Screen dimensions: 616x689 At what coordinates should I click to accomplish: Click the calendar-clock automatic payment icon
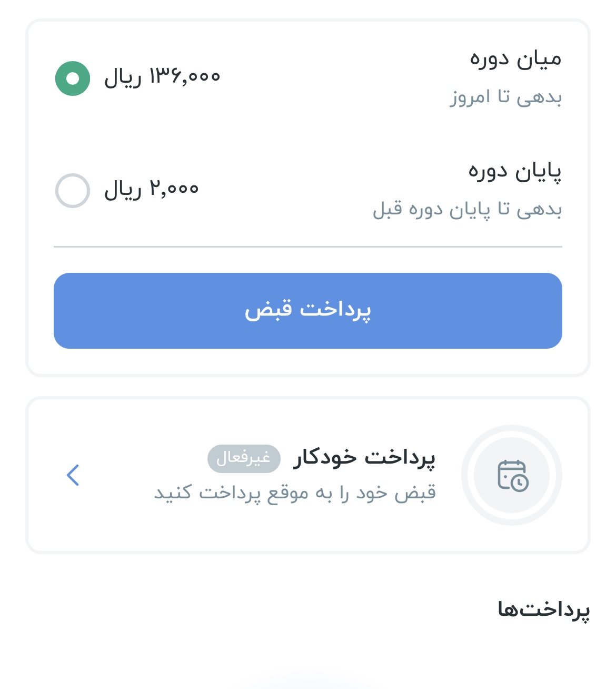click(x=512, y=475)
